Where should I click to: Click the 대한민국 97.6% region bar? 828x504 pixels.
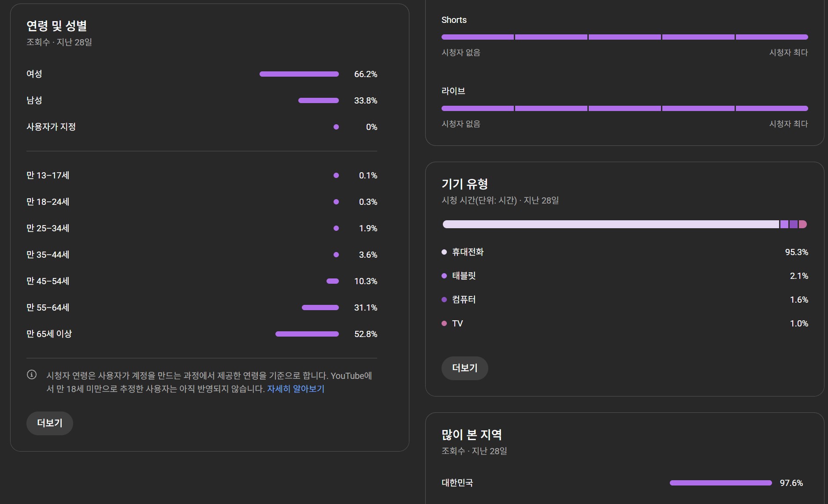[720, 483]
